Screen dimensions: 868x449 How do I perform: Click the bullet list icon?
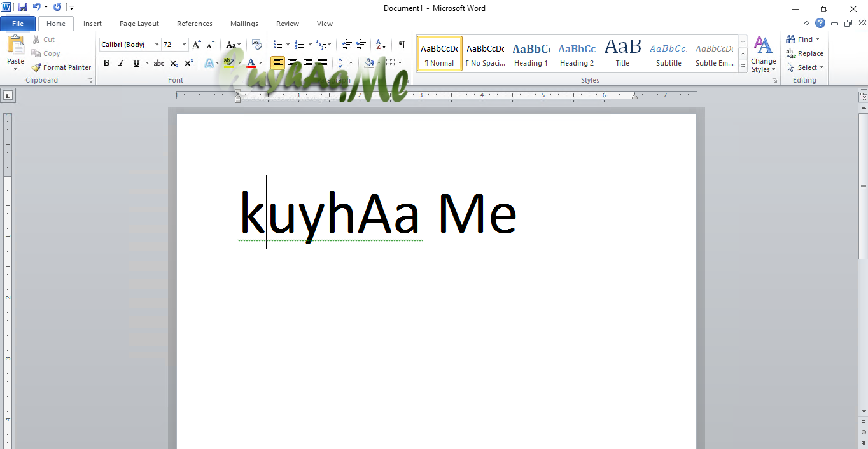277,45
